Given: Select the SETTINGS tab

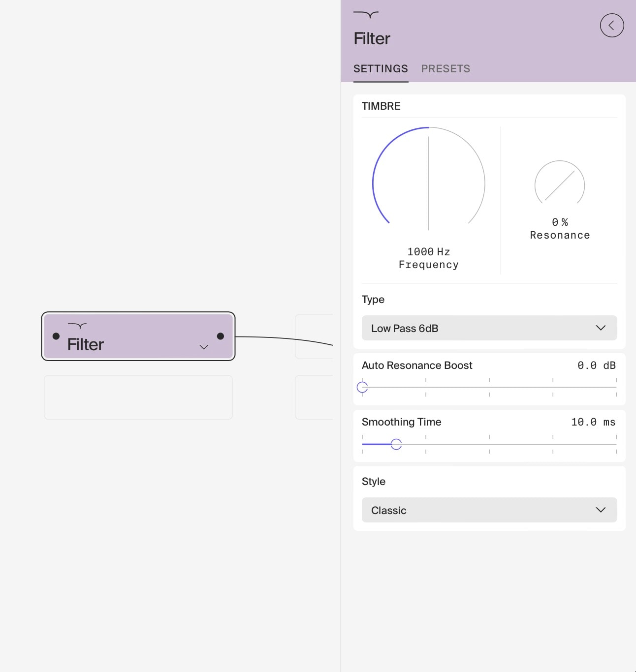Looking at the screenshot, I should click(x=381, y=68).
